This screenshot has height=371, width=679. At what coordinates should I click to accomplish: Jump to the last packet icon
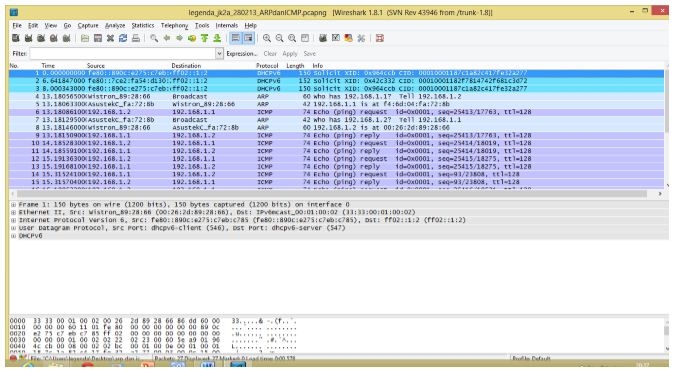click(217, 38)
